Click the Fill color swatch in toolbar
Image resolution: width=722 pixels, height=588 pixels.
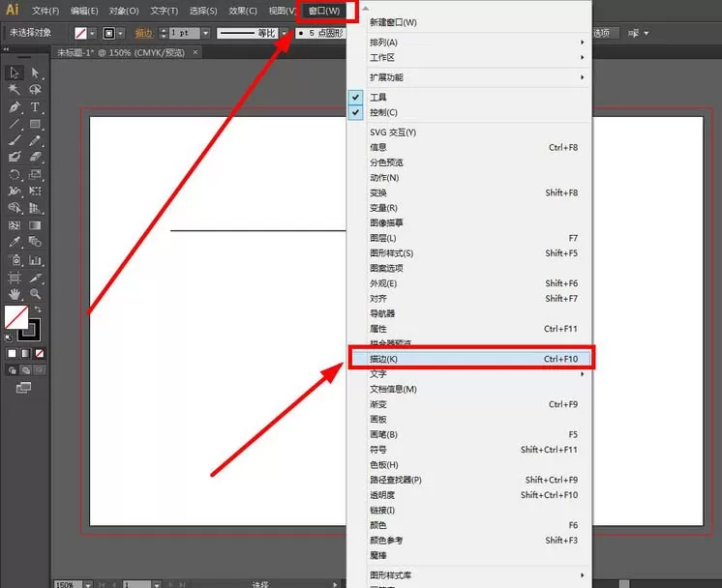click(16, 317)
